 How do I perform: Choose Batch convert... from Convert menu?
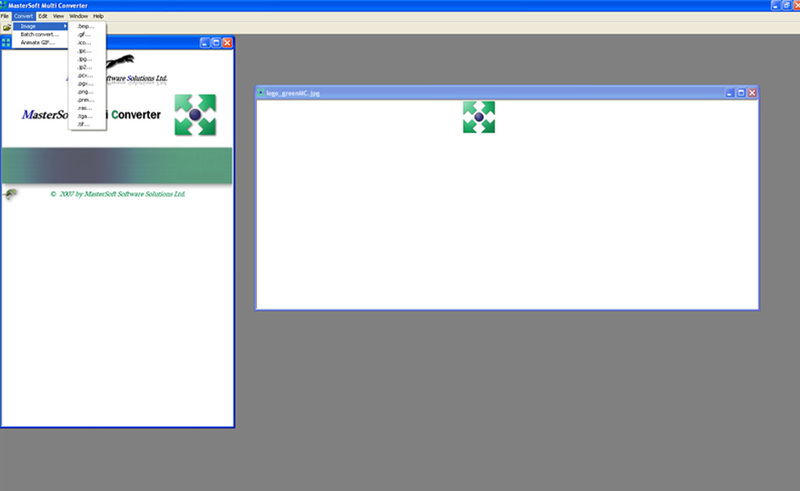[40, 34]
